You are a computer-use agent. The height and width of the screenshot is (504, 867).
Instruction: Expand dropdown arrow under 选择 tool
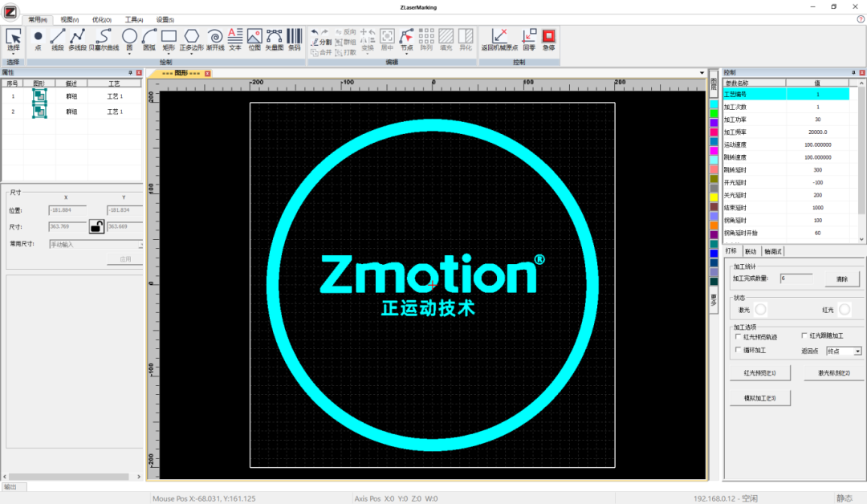[x=14, y=54]
